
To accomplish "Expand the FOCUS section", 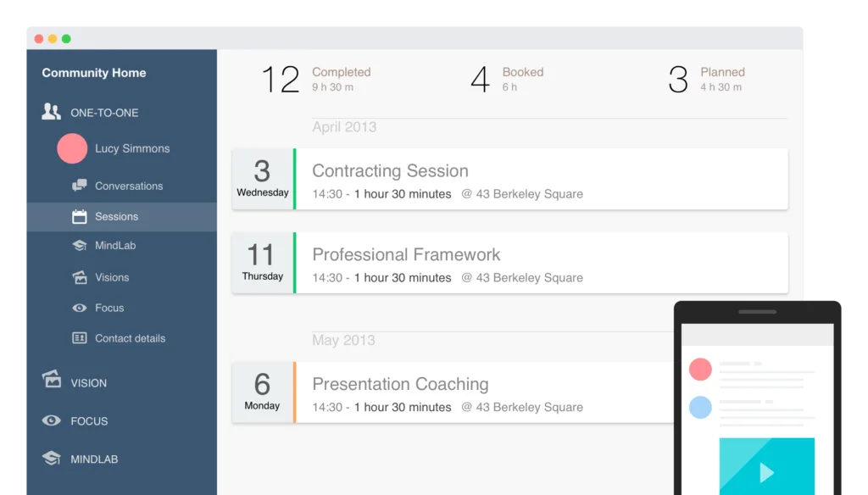I will (51, 420).
